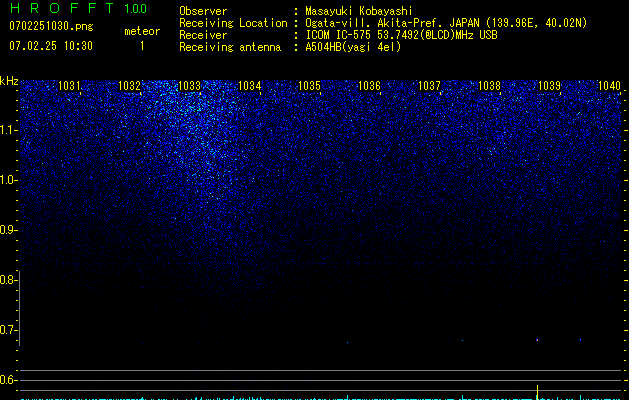Click the 1.1 frequency axis label
Screen dimensions: 629x400
[8, 130]
